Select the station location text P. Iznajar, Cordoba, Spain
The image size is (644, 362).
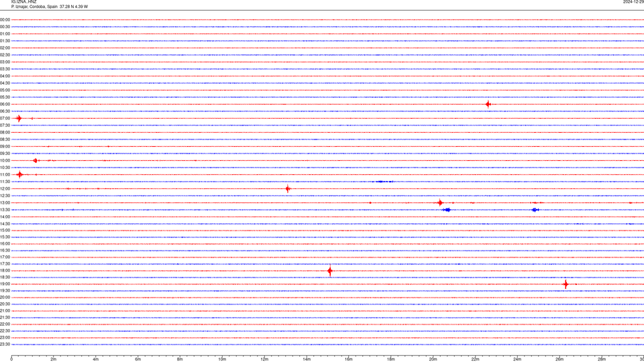coord(34,7)
